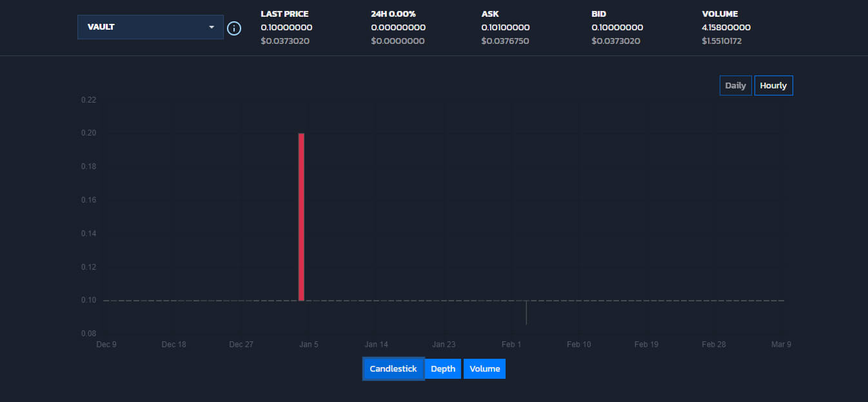The height and width of the screenshot is (402, 868).
Task: Select the Depth chart tab
Action: 443,368
